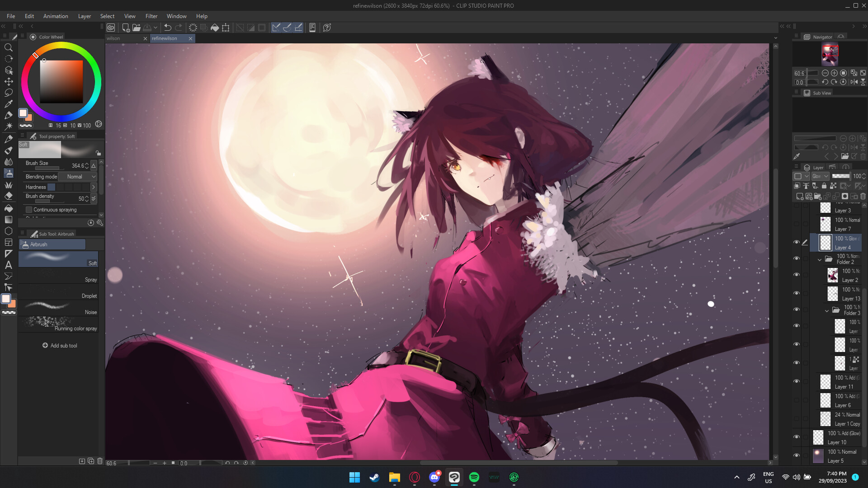Lock the current layer

[x=824, y=186]
